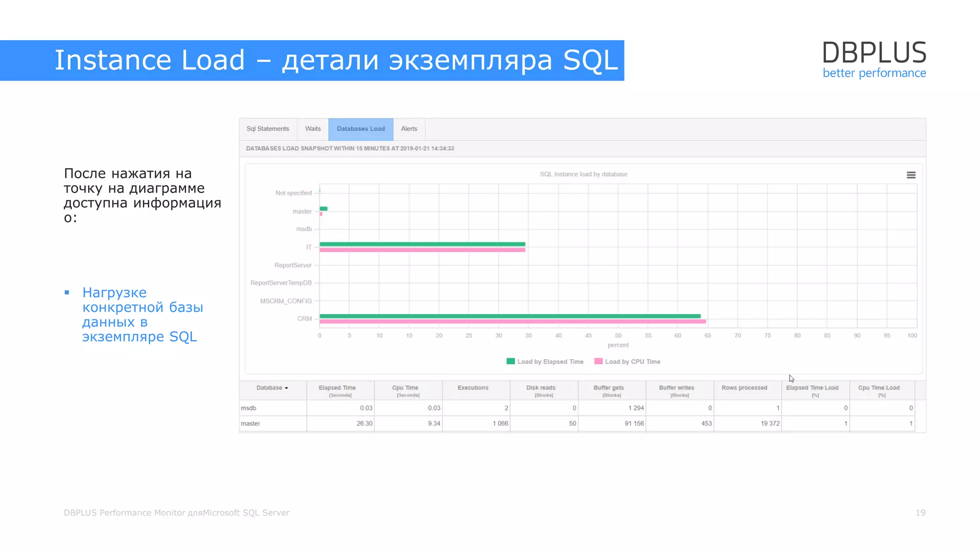Screen dimensions: 980x551
Task: Click the IT pink CPU time bar
Action: (423, 250)
